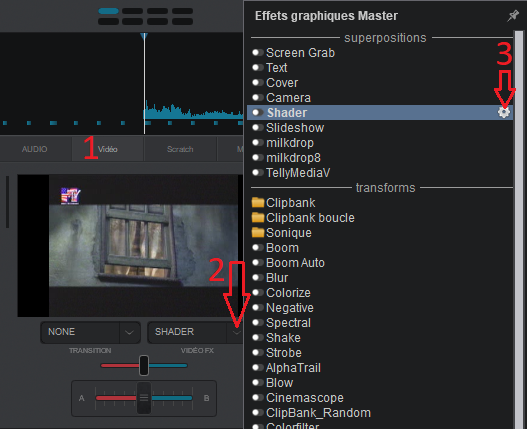Switch to the AUDIO tab
The height and width of the screenshot is (429, 527).
coord(35,149)
